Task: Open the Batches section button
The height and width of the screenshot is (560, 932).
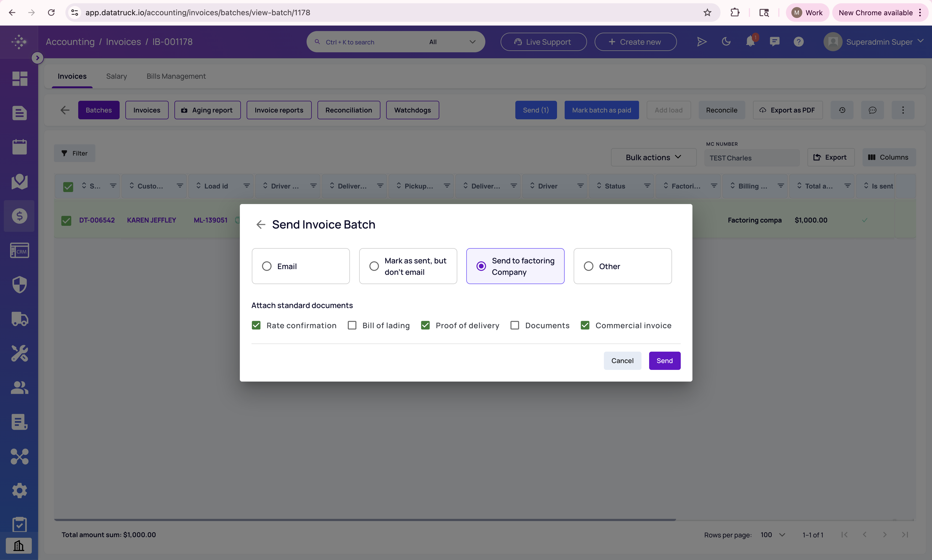Action: tap(99, 110)
